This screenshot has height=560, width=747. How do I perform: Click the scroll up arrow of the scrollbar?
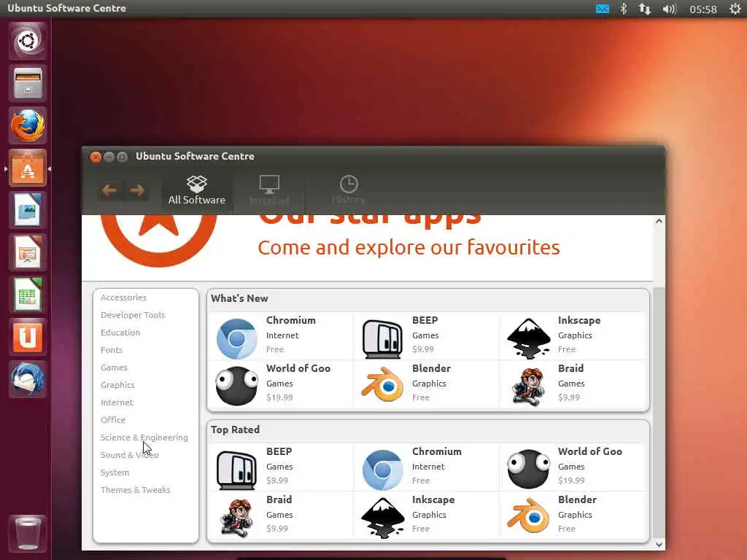click(659, 221)
